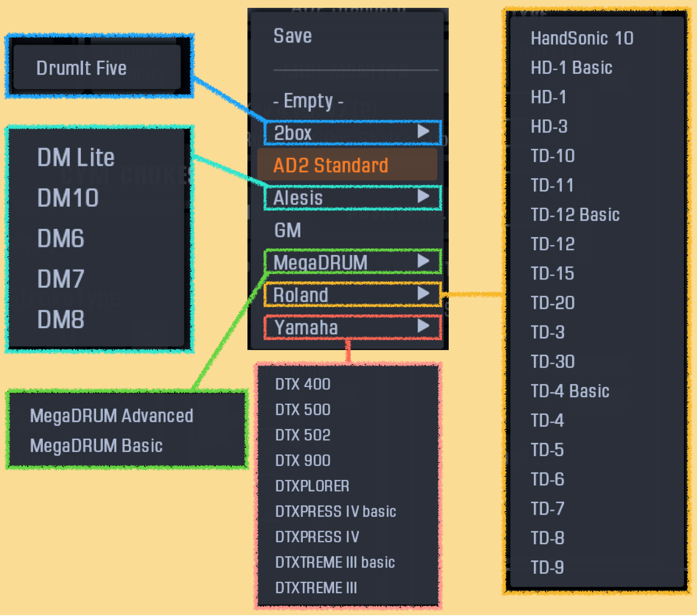Select Roland HD-1 Basic
697x616 pixels.
[x=572, y=68]
